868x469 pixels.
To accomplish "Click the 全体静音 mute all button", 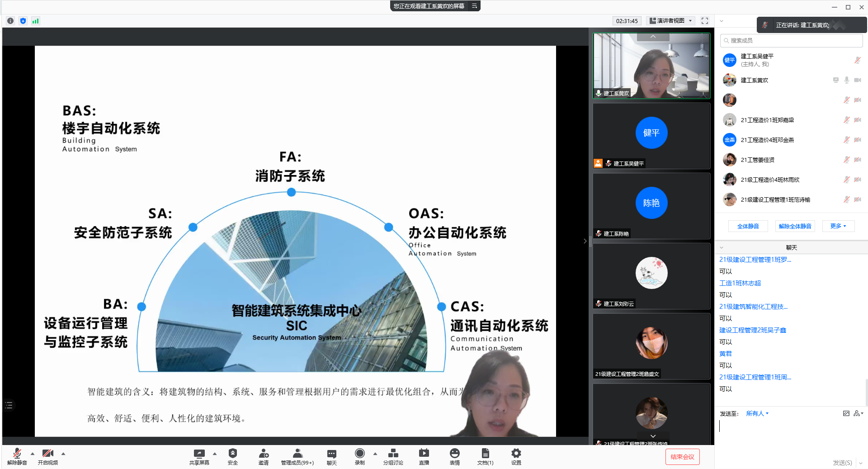I will pyautogui.click(x=748, y=226).
